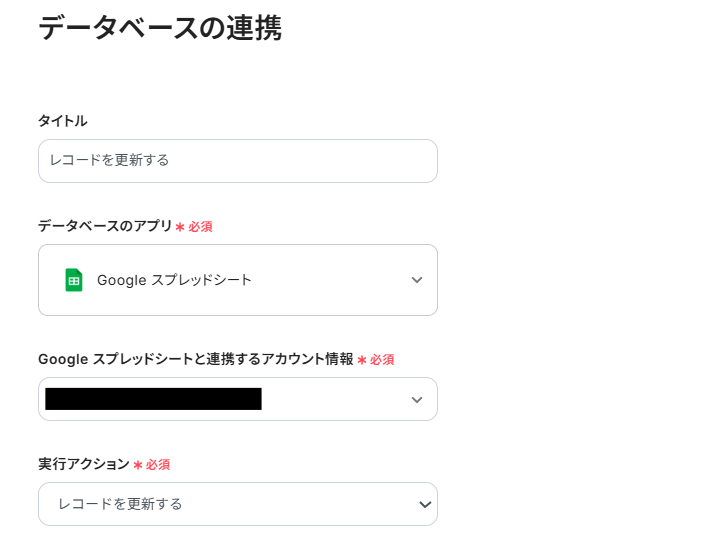Click the 必須 marker beside アカウント情報
Screen dimensions: 724x558
pyautogui.click(x=381, y=360)
